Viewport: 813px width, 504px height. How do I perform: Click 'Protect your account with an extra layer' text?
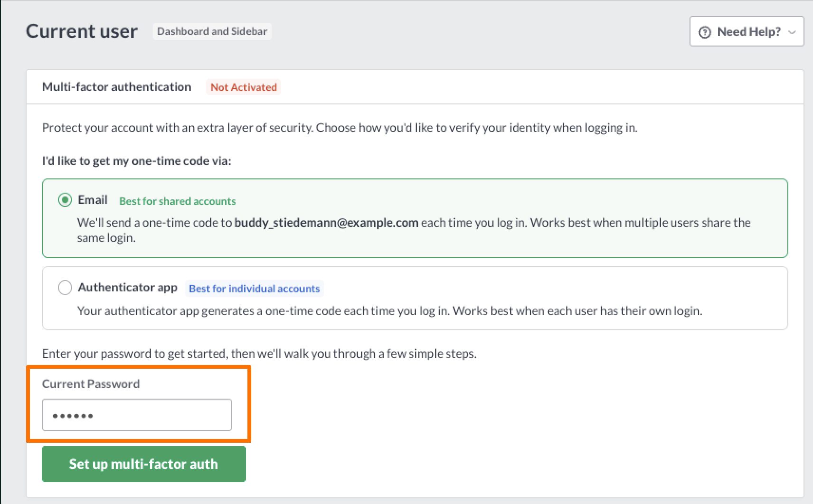[x=340, y=128]
